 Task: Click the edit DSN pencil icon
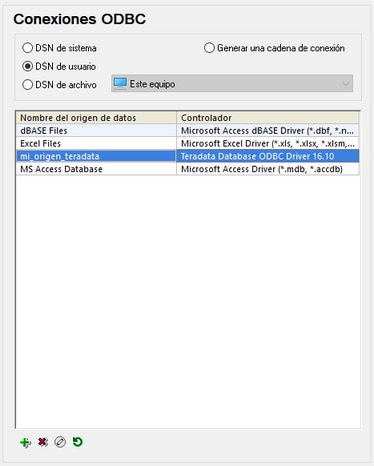tap(60, 442)
